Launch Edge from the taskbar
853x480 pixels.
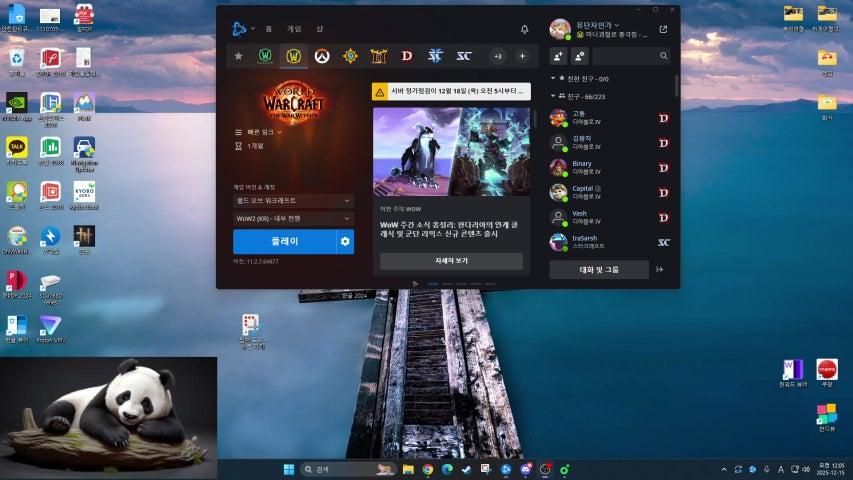[447, 469]
